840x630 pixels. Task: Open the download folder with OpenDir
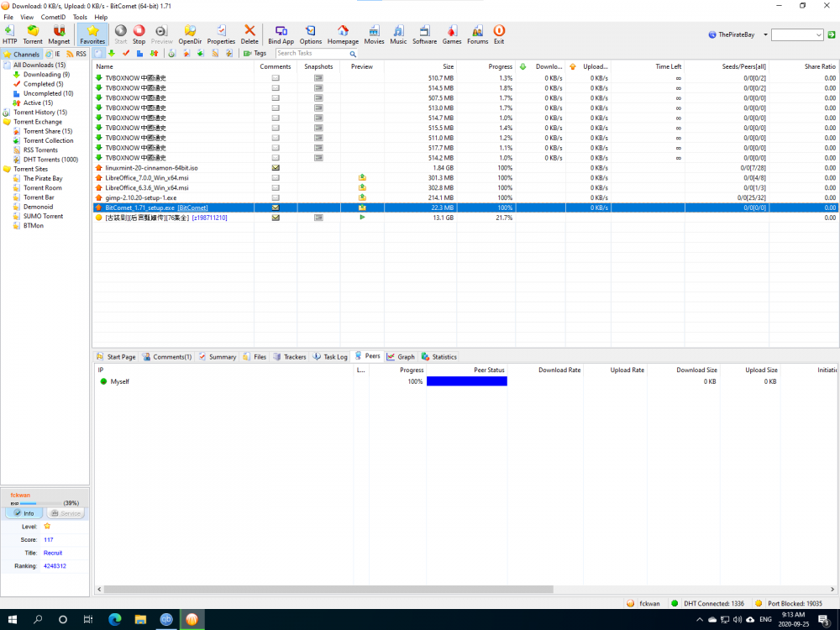pyautogui.click(x=190, y=34)
